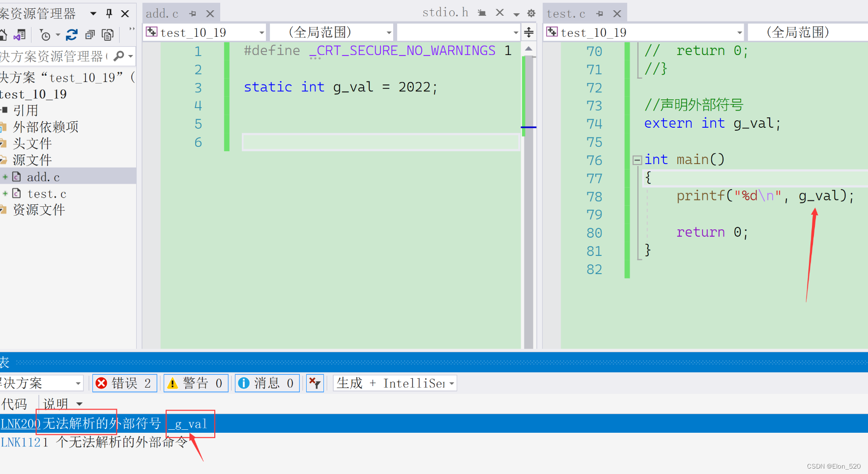Close the add.c tab
The height and width of the screenshot is (474, 868).
click(x=210, y=14)
